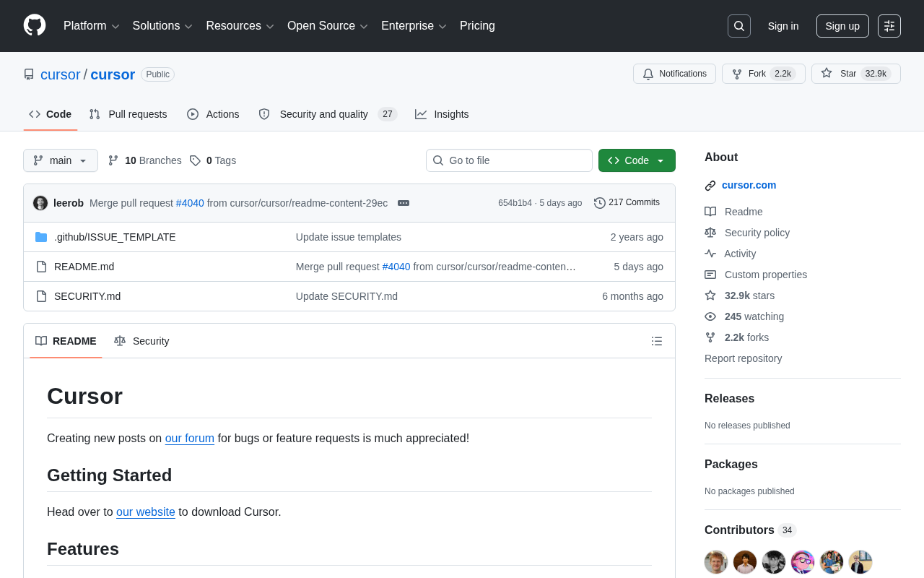Click in the Go to file field
Image resolution: width=924 pixels, height=578 pixels.
pos(509,160)
